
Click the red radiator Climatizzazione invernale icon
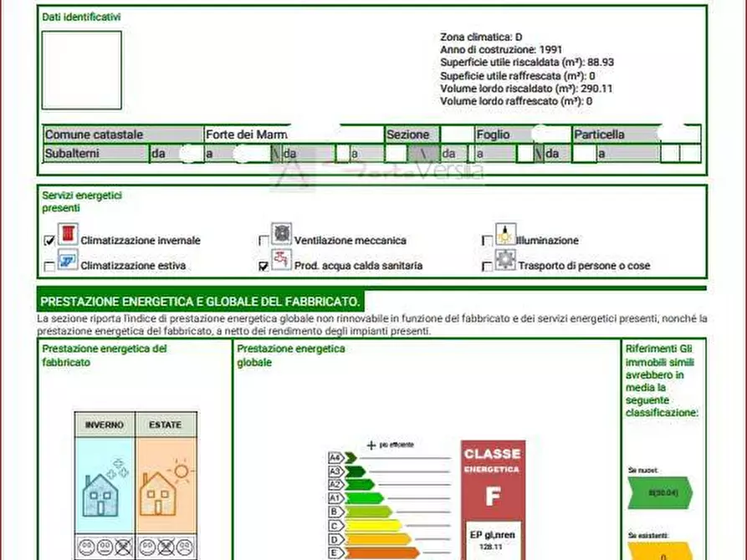[68, 233]
